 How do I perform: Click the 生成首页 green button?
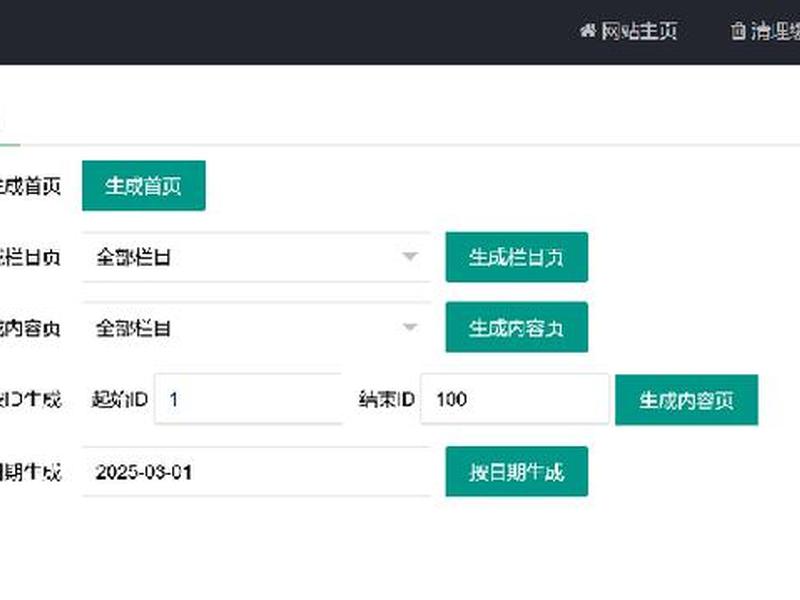pyautogui.click(x=144, y=186)
